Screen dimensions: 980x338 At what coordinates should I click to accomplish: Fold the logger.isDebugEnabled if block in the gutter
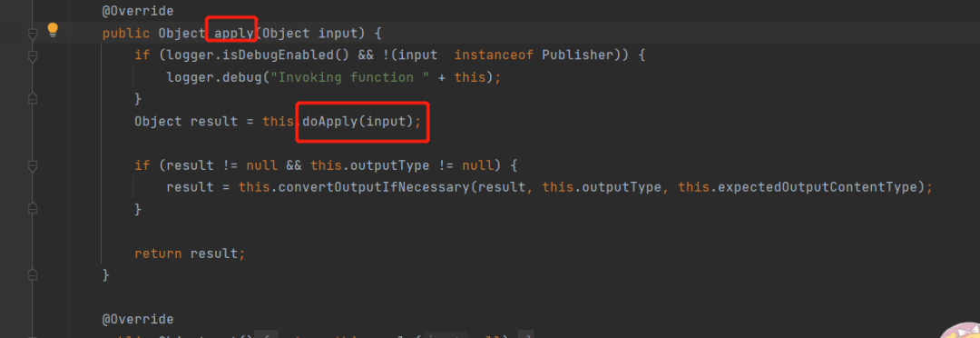pos(34,57)
